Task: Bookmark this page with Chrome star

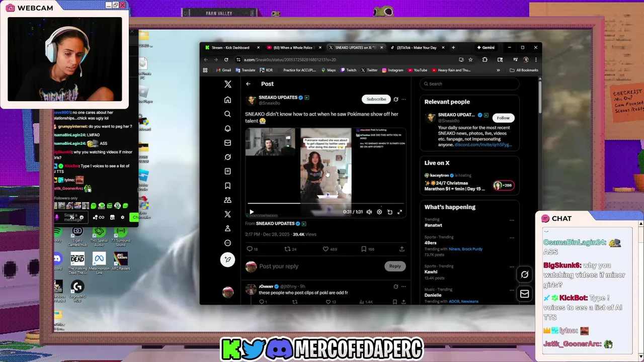Action: pos(470,59)
